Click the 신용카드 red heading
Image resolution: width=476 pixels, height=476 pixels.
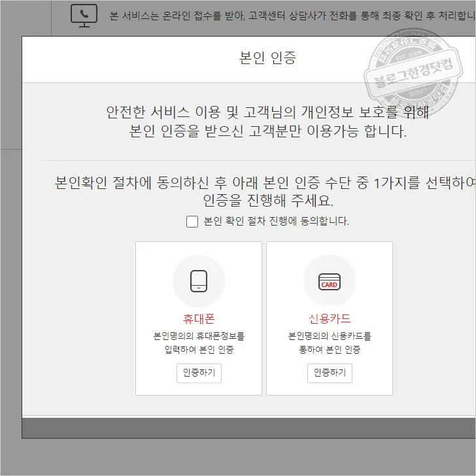(330, 319)
